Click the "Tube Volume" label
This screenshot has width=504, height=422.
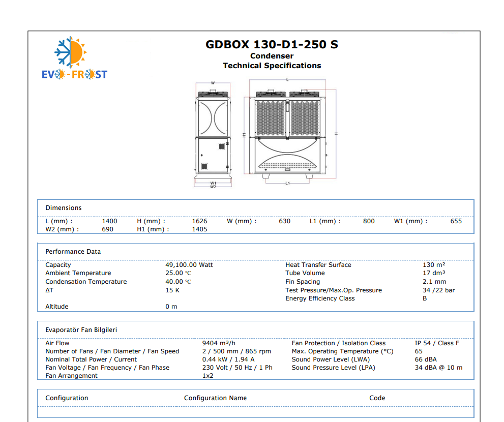point(305,273)
